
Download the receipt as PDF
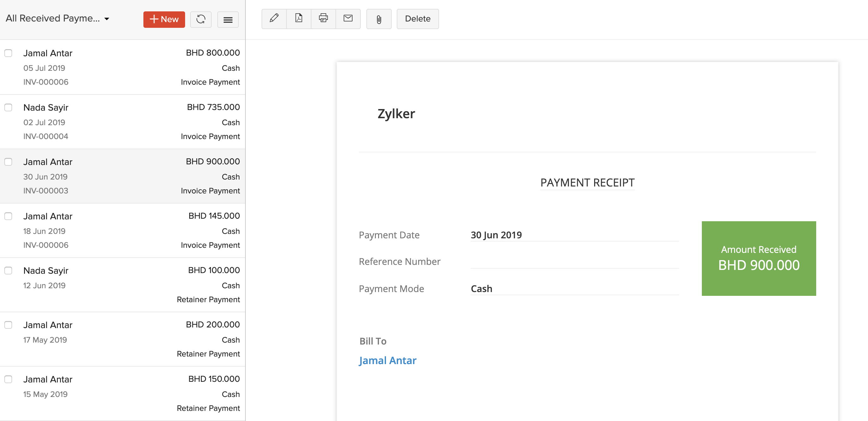[298, 19]
